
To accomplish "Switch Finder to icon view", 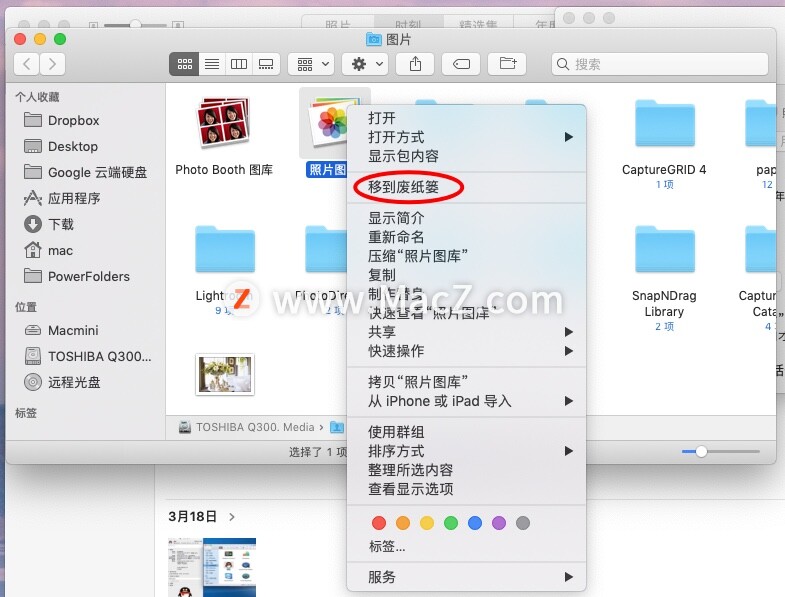I will 184,64.
